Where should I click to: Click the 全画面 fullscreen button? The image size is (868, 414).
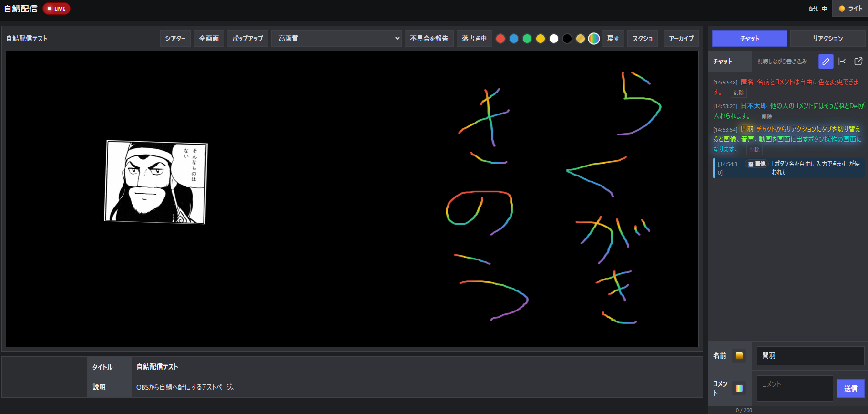[x=209, y=39]
